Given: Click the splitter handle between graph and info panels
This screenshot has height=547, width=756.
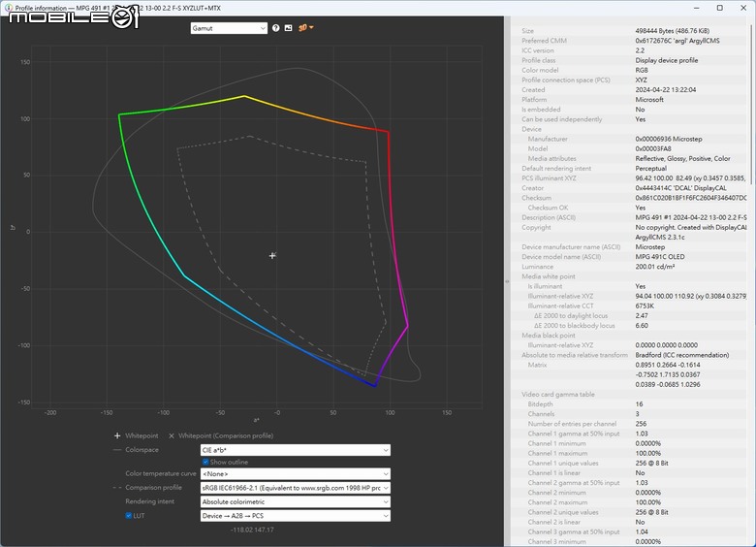Looking at the screenshot, I should (x=507, y=282).
